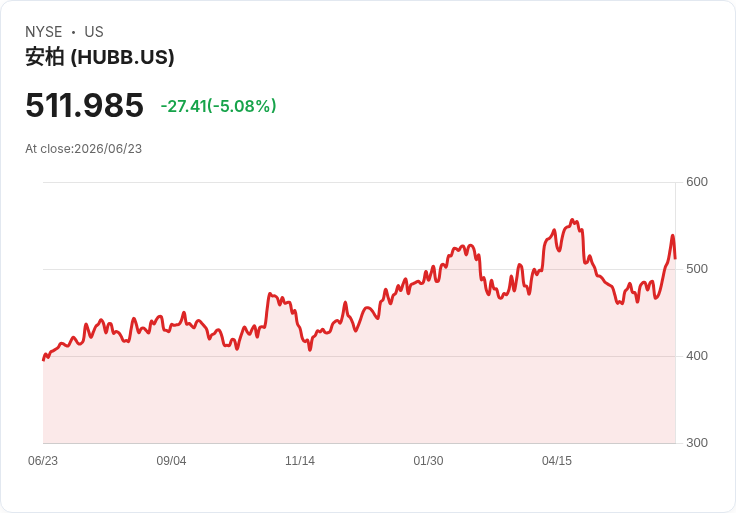The width and height of the screenshot is (736, 513).
Task: Click the NYSE exchange label
Action: pos(43,32)
